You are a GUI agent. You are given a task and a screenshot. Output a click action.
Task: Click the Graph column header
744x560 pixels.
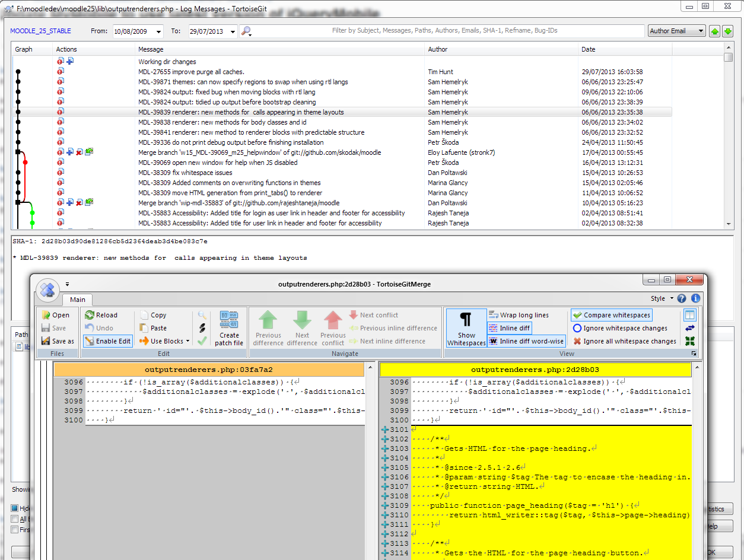[x=33, y=49]
